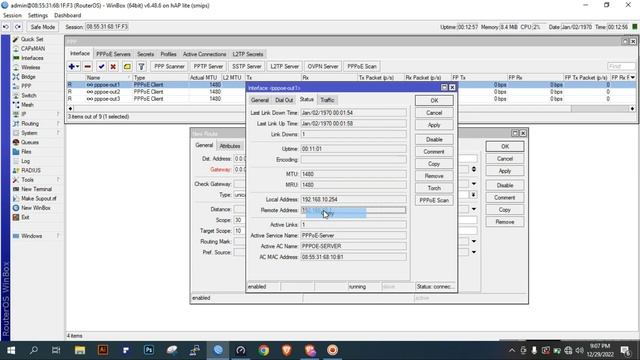Open RADIUS sidebar item

click(x=31, y=170)
